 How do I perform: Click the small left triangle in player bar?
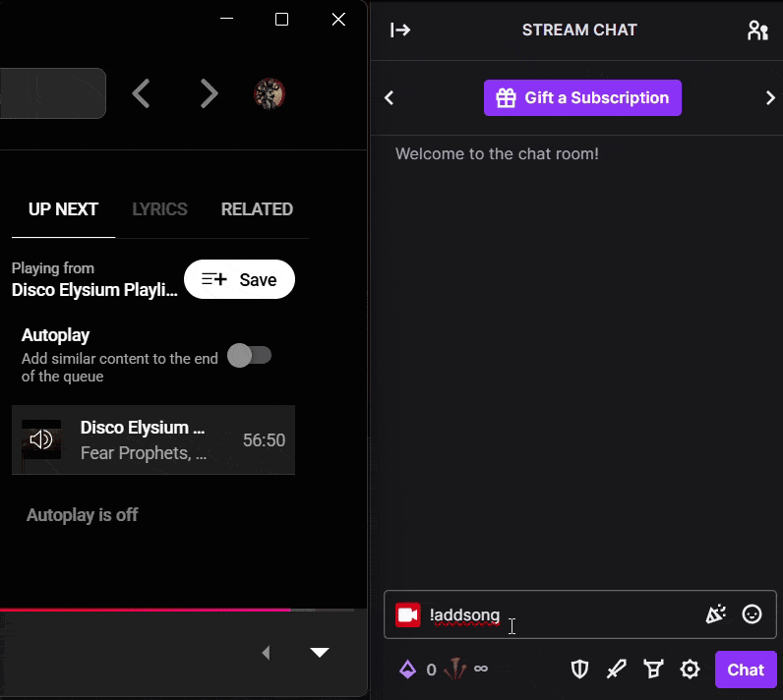click(x=267, y=653)
